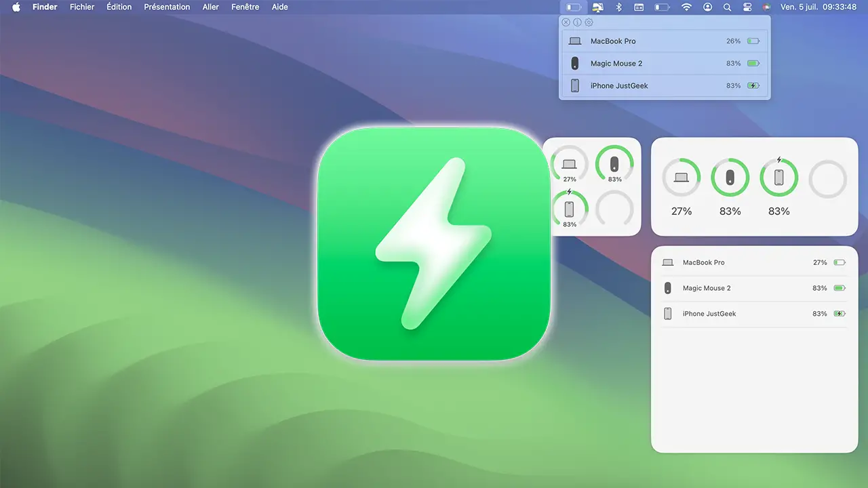Open settings gear in the battery popover
868x488 pixels.
pyautogui.click(x=589, y=22)
